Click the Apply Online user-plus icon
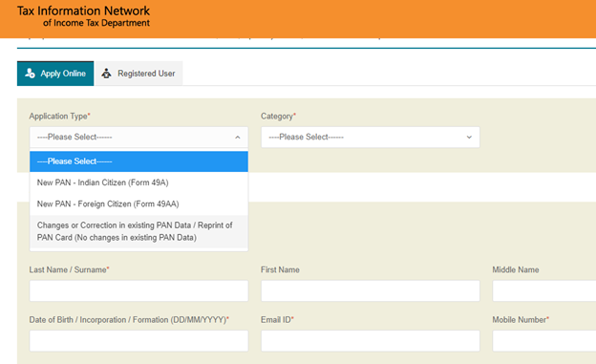Screen dimensions: 596x364 [30, 73]
